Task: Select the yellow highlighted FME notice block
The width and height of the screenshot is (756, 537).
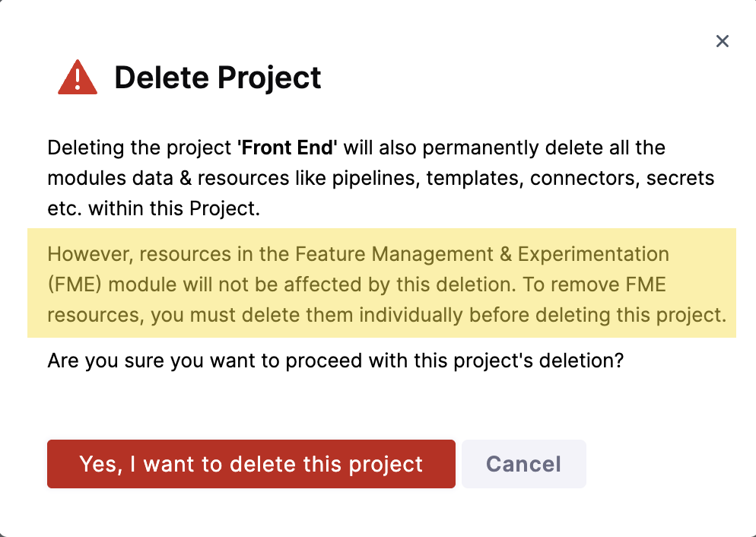Action: click(x=382, y=283)
